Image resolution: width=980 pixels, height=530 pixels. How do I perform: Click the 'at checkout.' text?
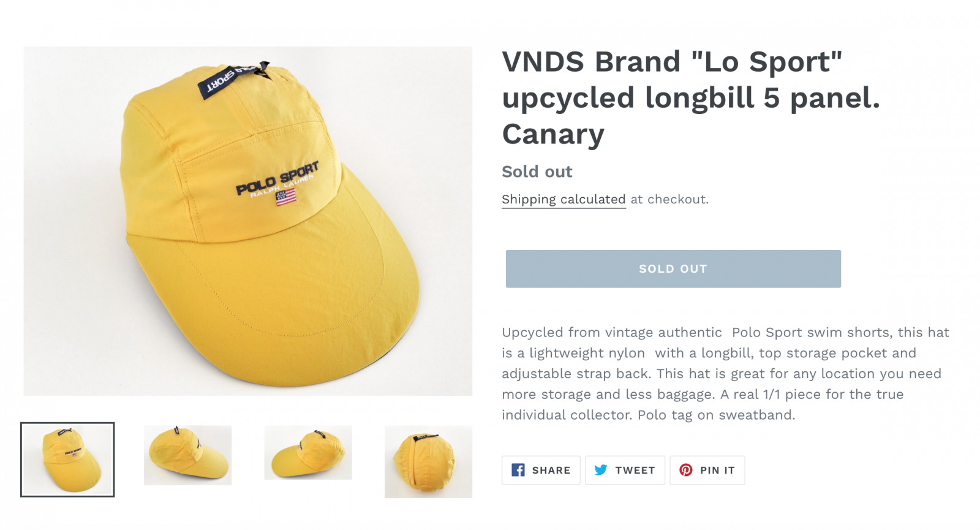(669, 199)
